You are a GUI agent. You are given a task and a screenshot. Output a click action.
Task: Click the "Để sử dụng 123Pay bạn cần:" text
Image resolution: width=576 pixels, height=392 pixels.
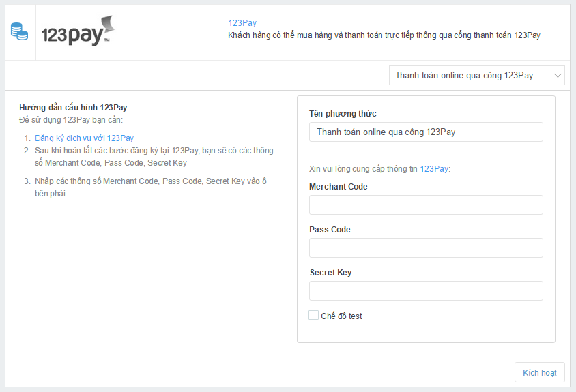71,120
